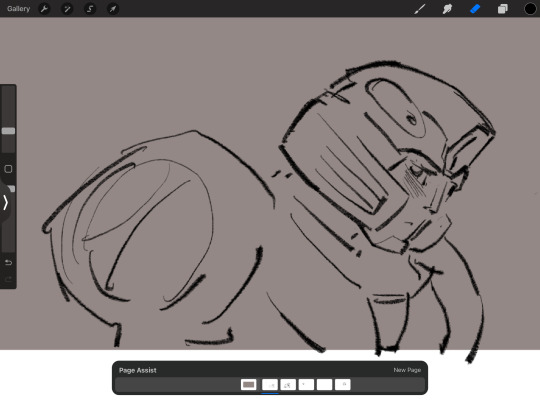Screen dimensions: 540x405
Task: Undo the last stroke
Action: [8, 263]
